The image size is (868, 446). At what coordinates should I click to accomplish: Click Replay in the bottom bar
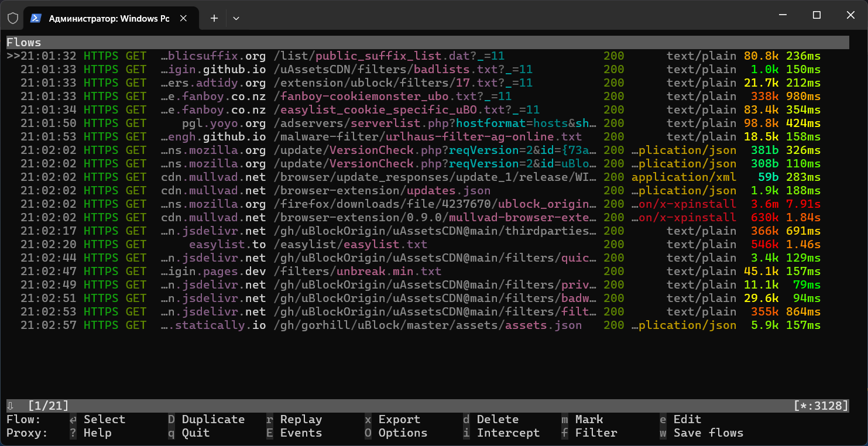[x=301, y=419]
